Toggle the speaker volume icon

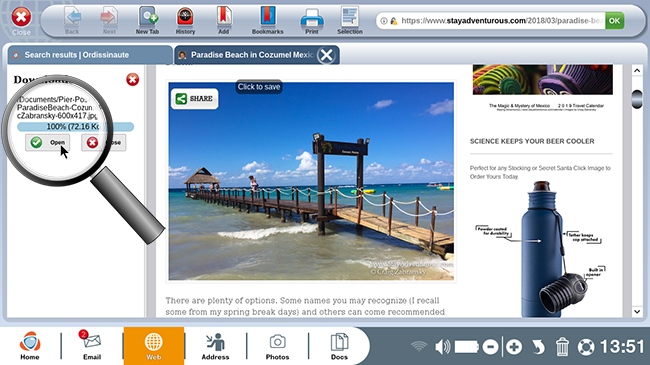tap(442, 347)
